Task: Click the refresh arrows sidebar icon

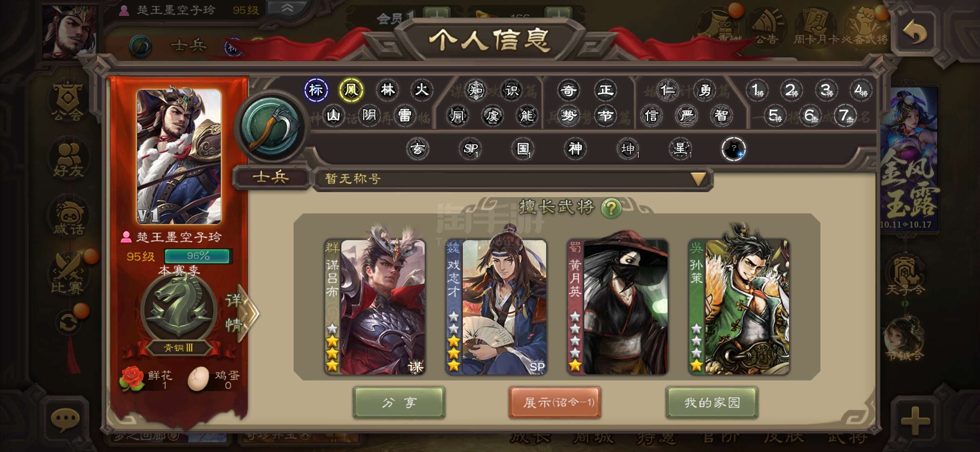Action: (x=69, y=323)
